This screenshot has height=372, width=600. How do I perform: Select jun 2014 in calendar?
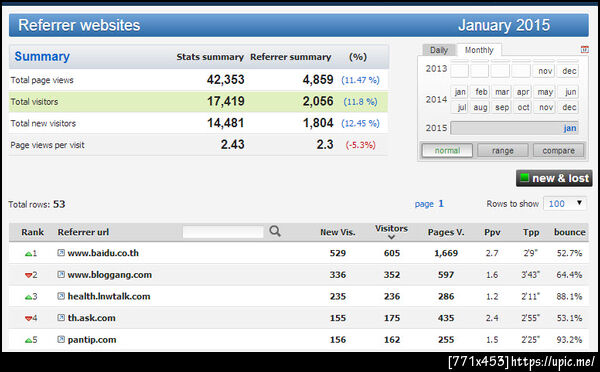[569, 92]
